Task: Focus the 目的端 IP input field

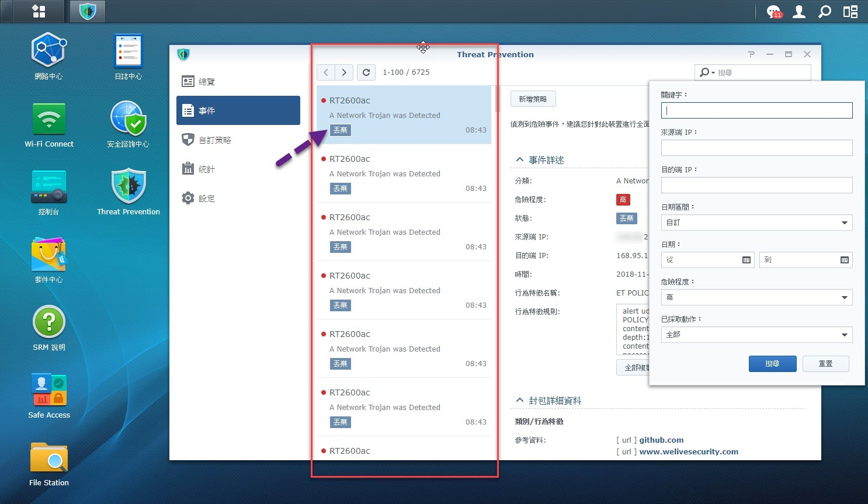Action: click(x=757, y=185)
